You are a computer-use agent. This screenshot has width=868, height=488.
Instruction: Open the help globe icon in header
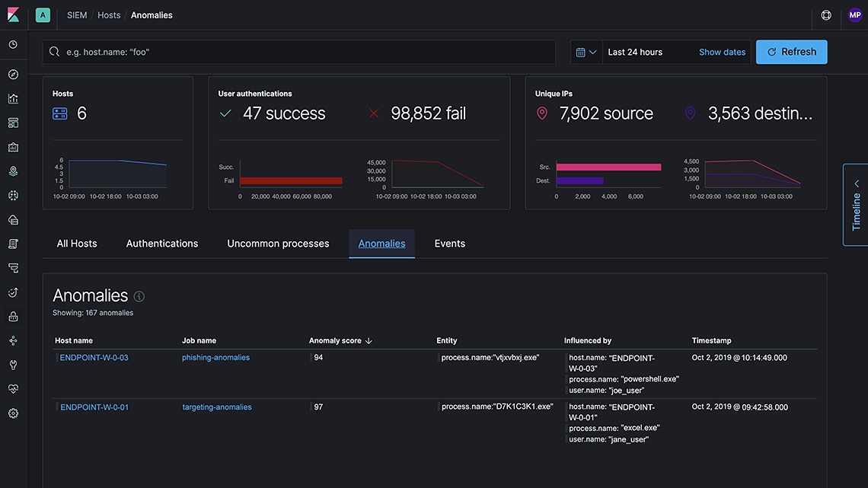[826, 15]
